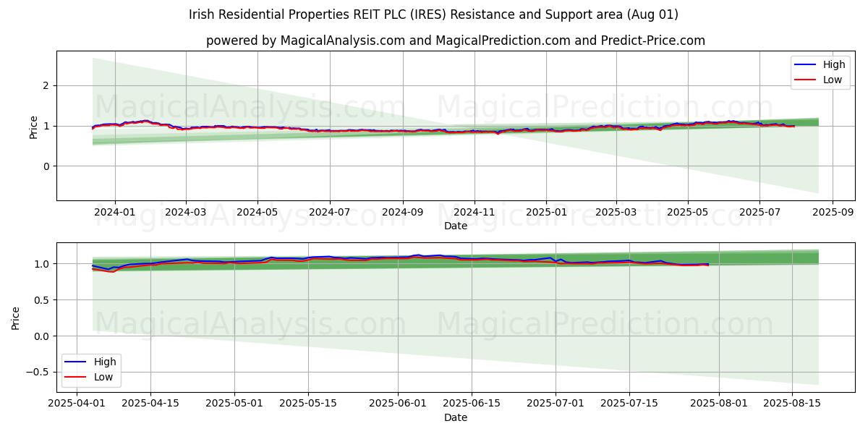Click the 2024-03 tick label
868x434 pixels.
(186, 212)
